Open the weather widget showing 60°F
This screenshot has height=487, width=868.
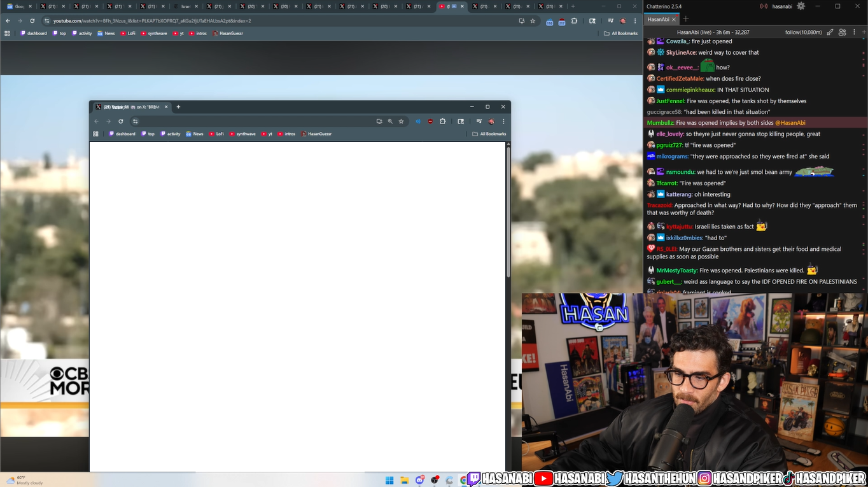point(25,480)
